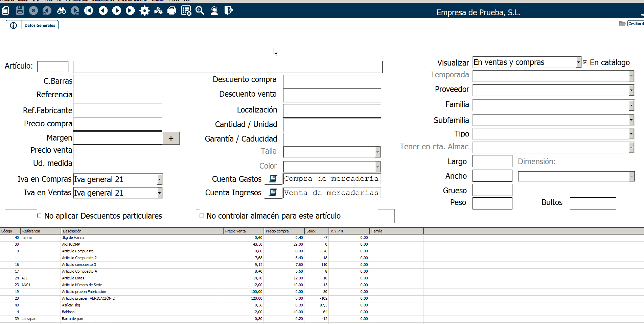Viewport: 644px width, 324px height.
Task: Expand the Visualizar dropdown
Action: click(578, 62)
